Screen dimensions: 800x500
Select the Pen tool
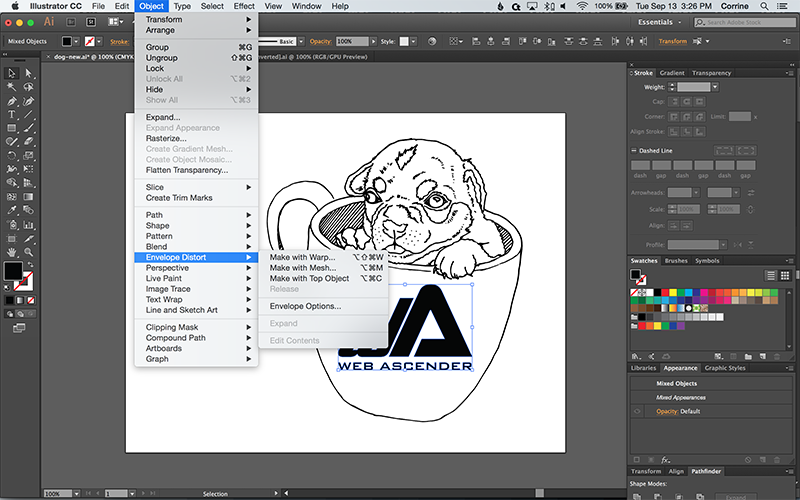coord(11,101)
